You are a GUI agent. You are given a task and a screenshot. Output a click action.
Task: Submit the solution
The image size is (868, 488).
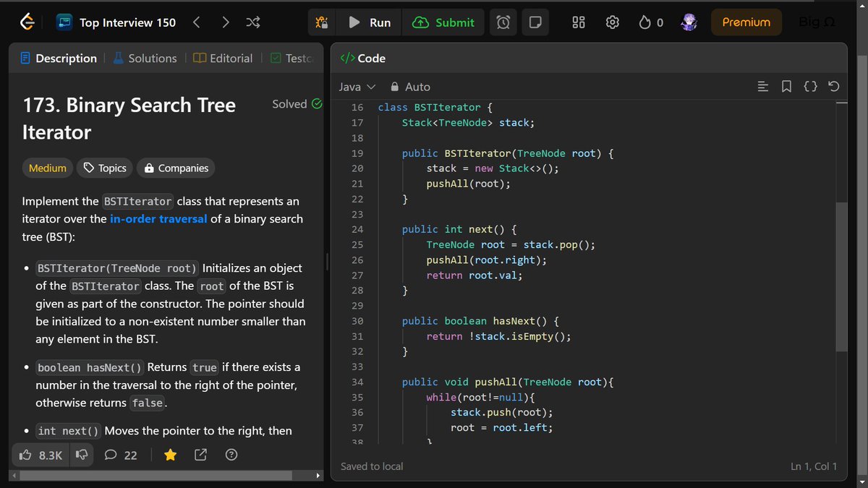click(x=443, y=22)
